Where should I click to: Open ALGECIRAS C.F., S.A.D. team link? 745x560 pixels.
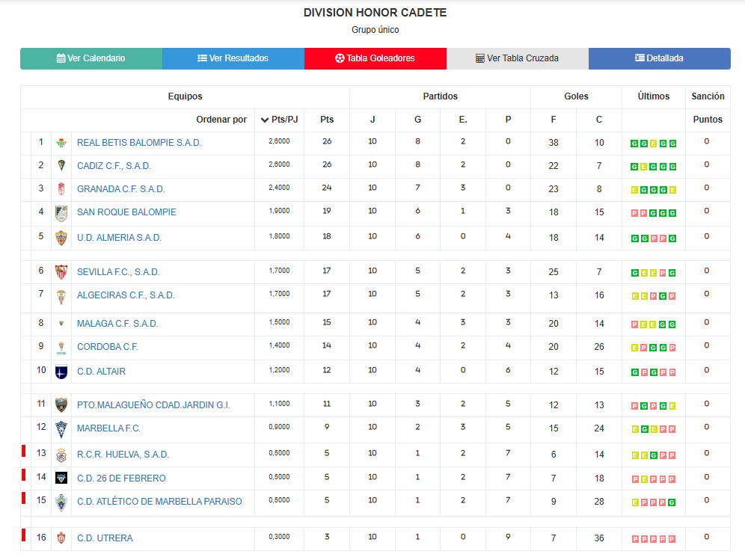click(126, 295)
